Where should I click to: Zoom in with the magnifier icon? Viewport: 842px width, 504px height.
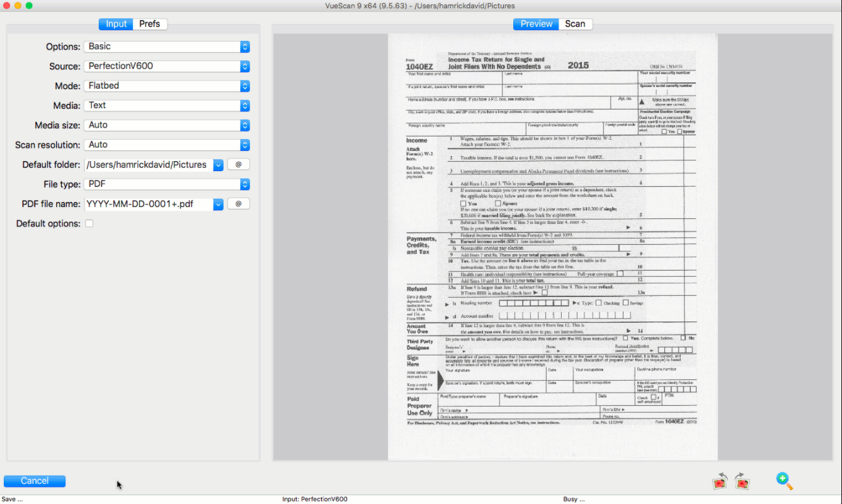click(x=784, y=481)
